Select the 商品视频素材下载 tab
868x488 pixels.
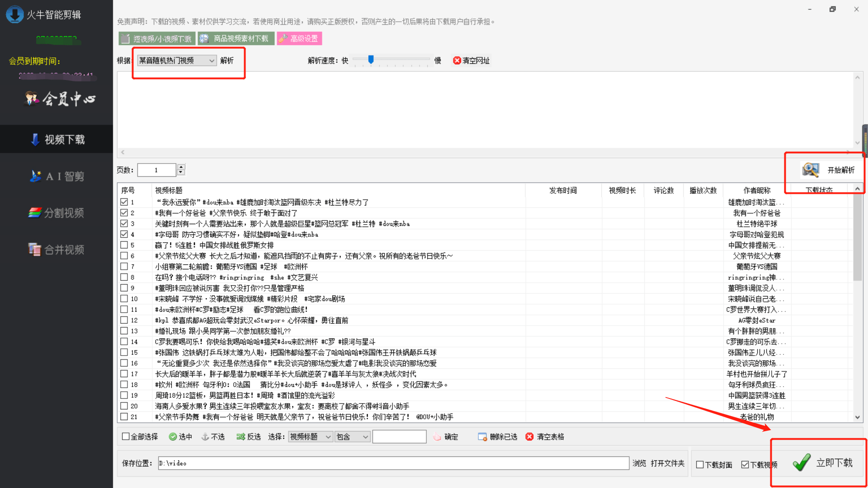[x=236, y=39]
